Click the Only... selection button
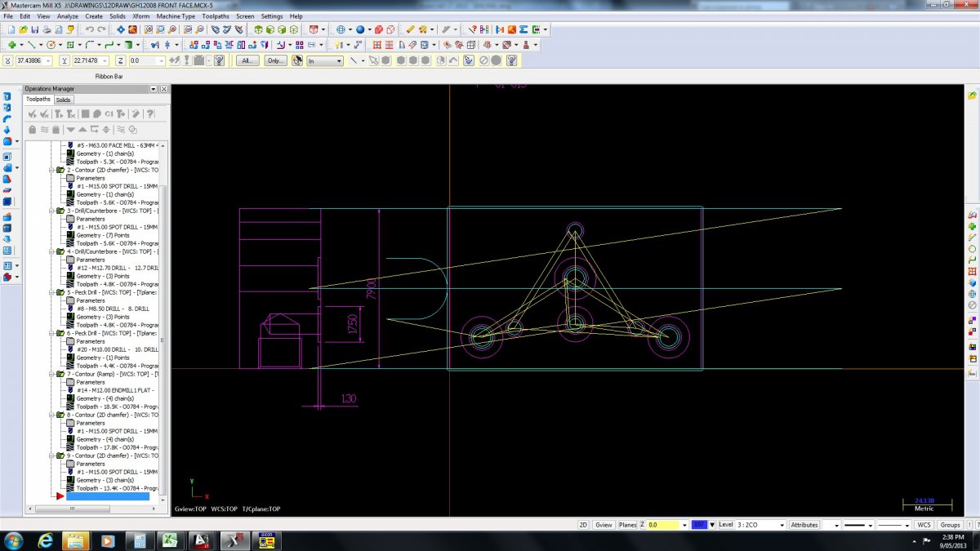Screen dimensions: 980x551 tap(275, 60)
